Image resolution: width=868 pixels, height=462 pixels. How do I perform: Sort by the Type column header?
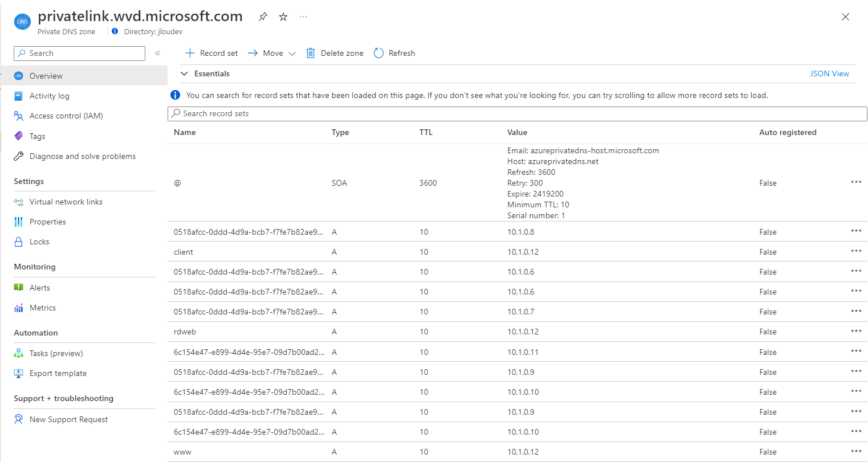(340, 132)
